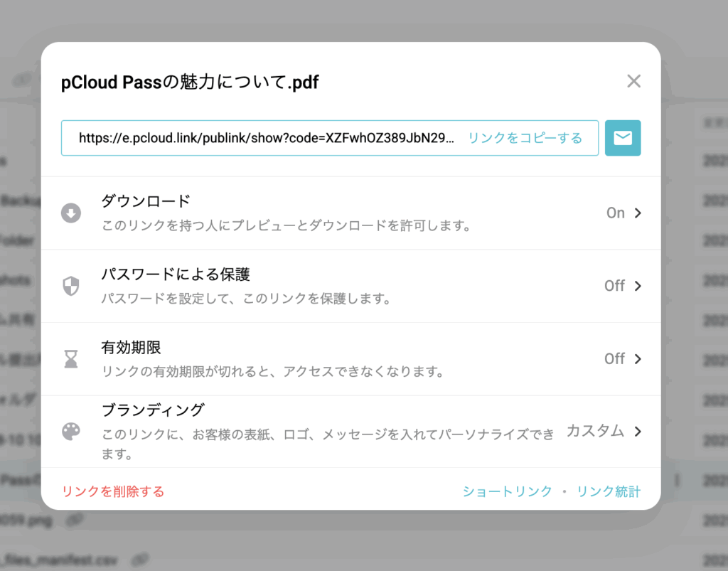The height and width of the screenshot is (571, 728).
Task: Toggle the download "On" status
Action: click(615, 213)
